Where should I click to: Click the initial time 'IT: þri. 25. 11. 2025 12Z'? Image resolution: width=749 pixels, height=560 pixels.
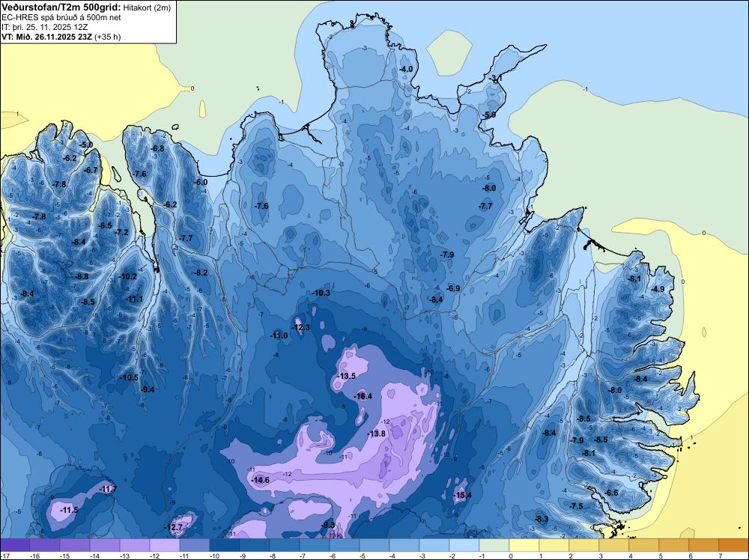point(45,27)
